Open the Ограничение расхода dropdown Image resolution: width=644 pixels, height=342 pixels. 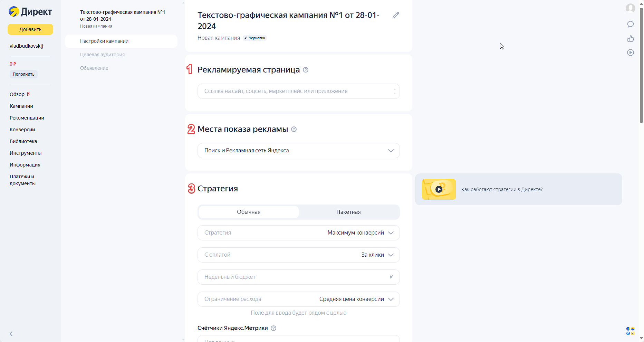pos(299,299)
